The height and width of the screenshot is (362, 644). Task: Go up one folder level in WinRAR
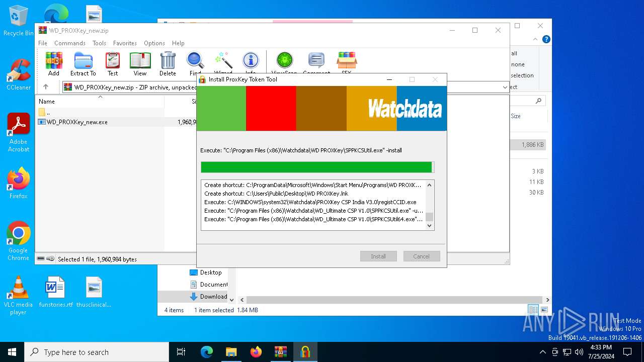tap(46, 87)
